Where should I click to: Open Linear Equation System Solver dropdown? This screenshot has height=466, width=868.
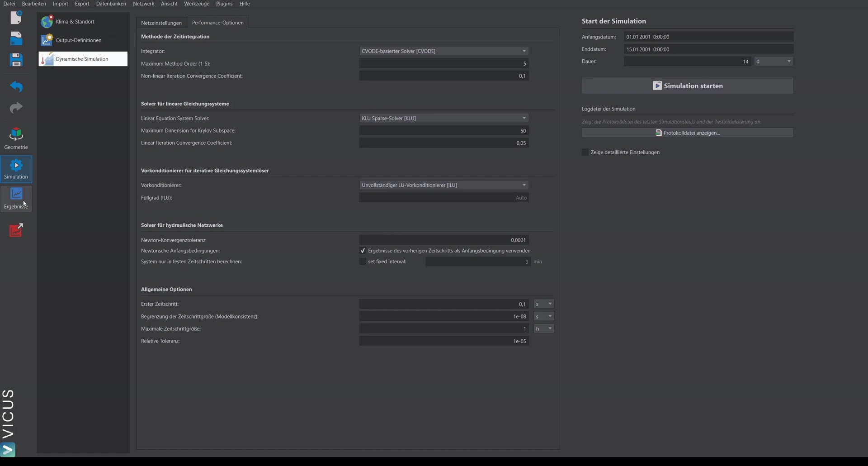click(x=444, y=118)
